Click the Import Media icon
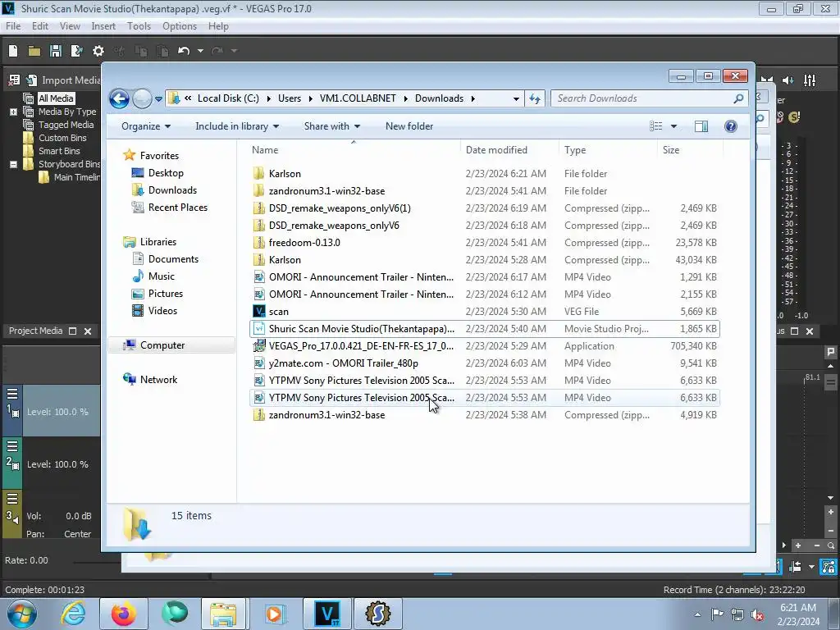The width and height of the screenshot is (840, 630). (x=32, y=80)
